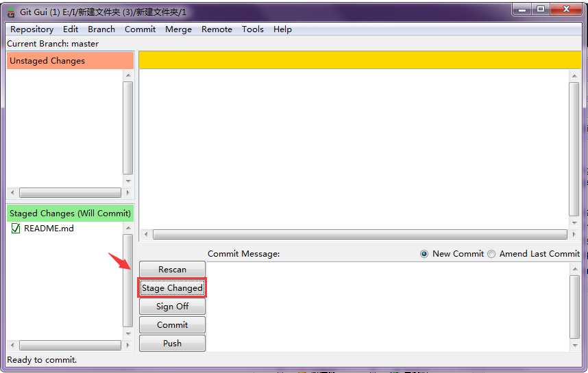588x373 pixels.
Task: Click the Unstaged Changes scroll up arrow
Action: (x=128, y=75)
